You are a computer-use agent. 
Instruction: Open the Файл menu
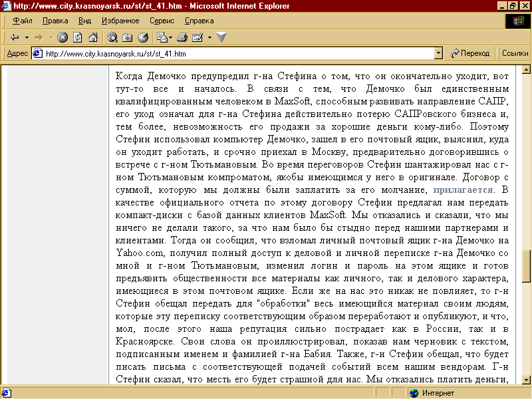click(x=23, y=21)
